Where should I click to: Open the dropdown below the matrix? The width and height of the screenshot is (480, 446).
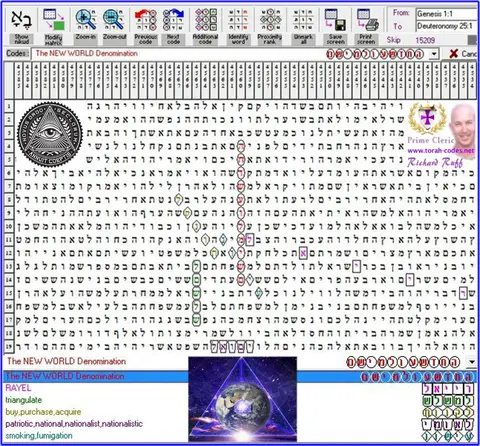tap(472, 362)
